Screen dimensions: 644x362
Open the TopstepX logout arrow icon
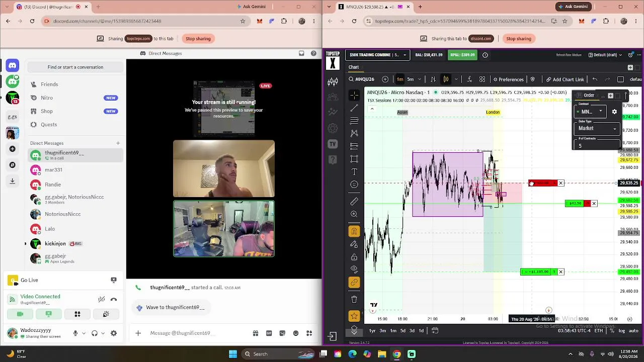coord(332,336)
